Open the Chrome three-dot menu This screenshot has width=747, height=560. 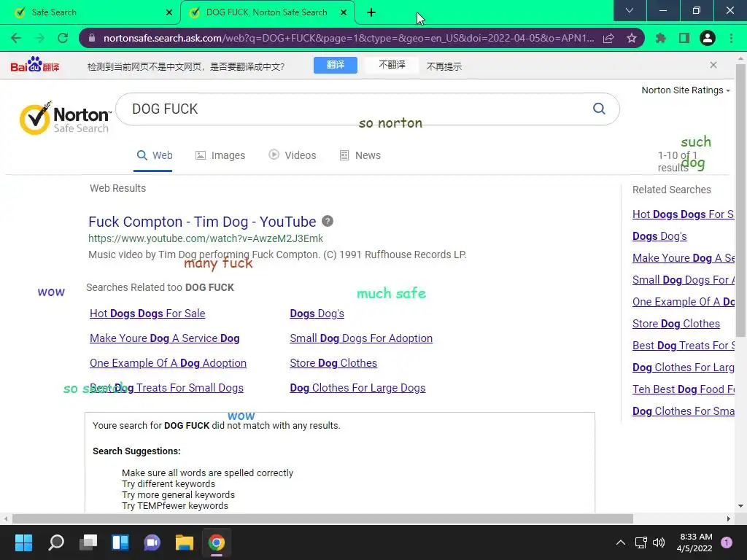tap(731, 38)
